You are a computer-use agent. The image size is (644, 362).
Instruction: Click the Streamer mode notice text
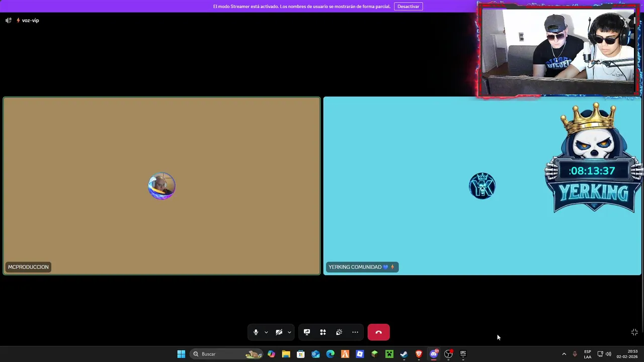301,7
